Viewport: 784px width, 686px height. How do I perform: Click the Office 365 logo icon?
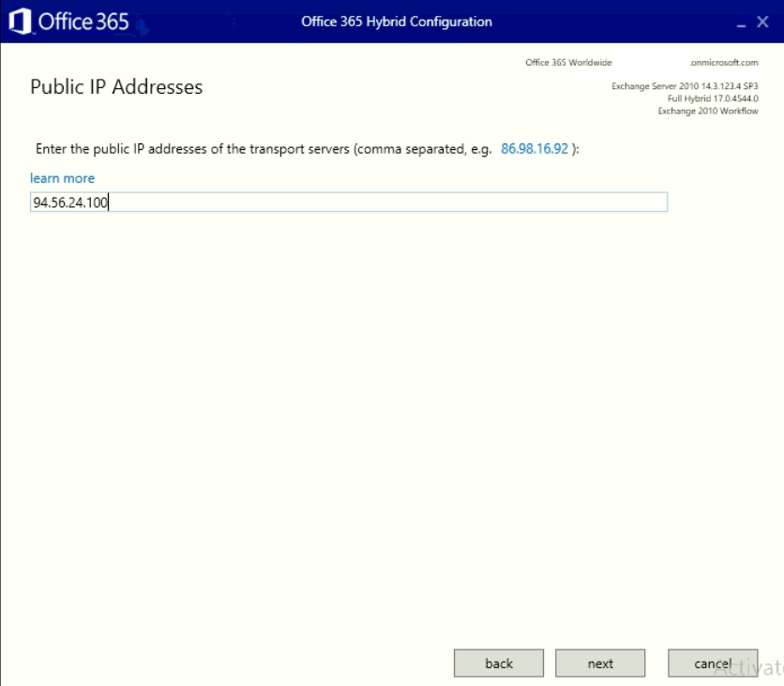pos(20,22)
